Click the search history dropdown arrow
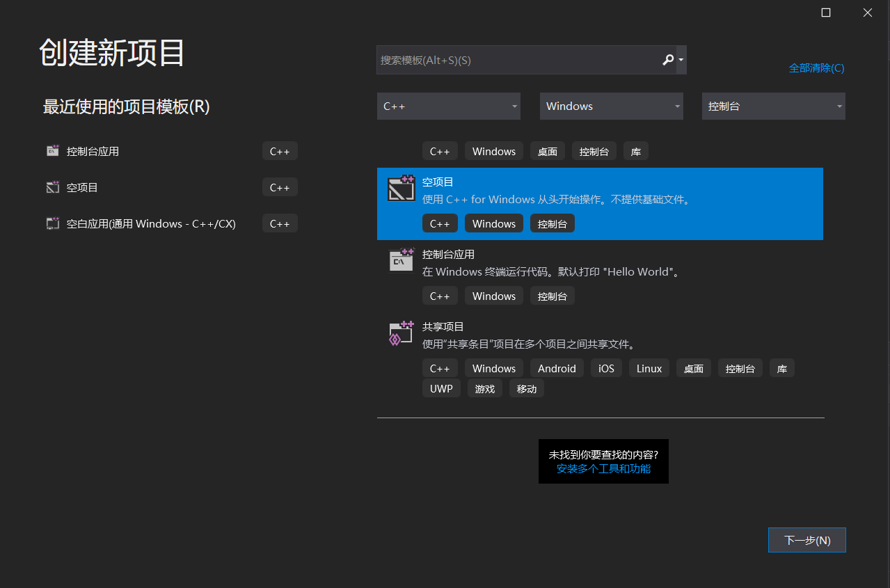 coord(681,60)
